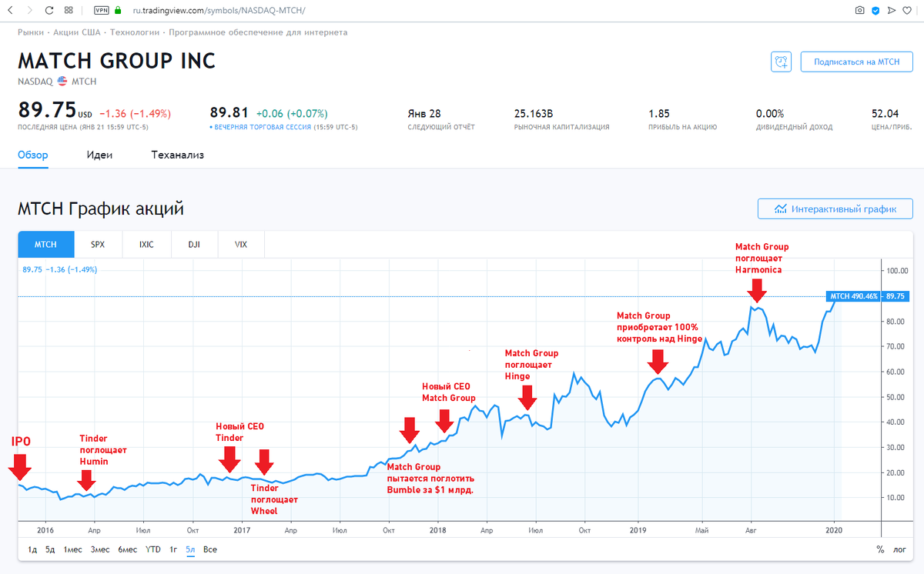This screenshot has width=924, height=574.
Task: Select the Обзор tab
Action: (x=33, y=155)
